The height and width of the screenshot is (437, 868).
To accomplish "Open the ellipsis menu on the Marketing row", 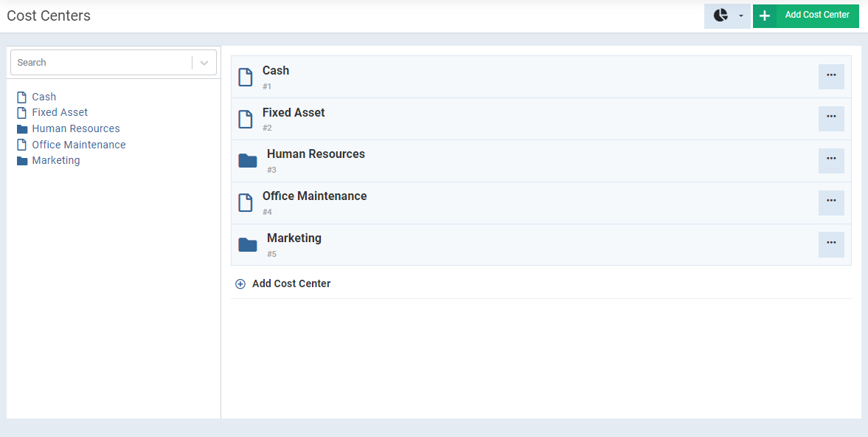I will (831, 244).
